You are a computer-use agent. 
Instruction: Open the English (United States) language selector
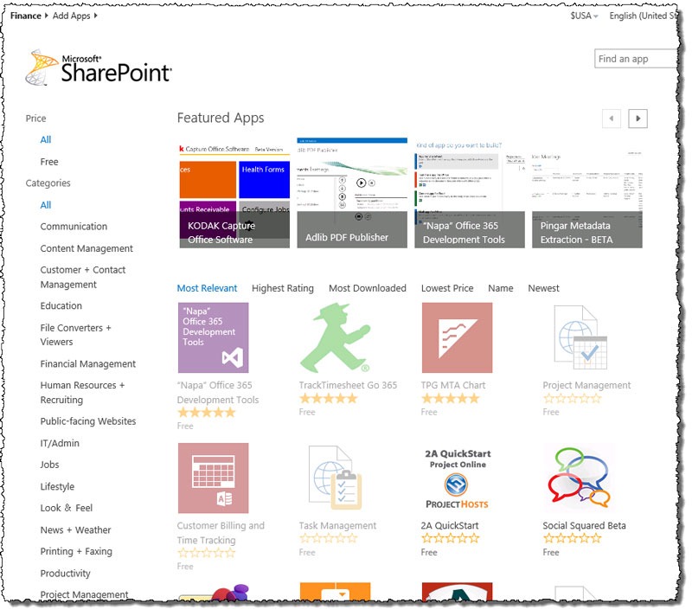tap(644, 16)
